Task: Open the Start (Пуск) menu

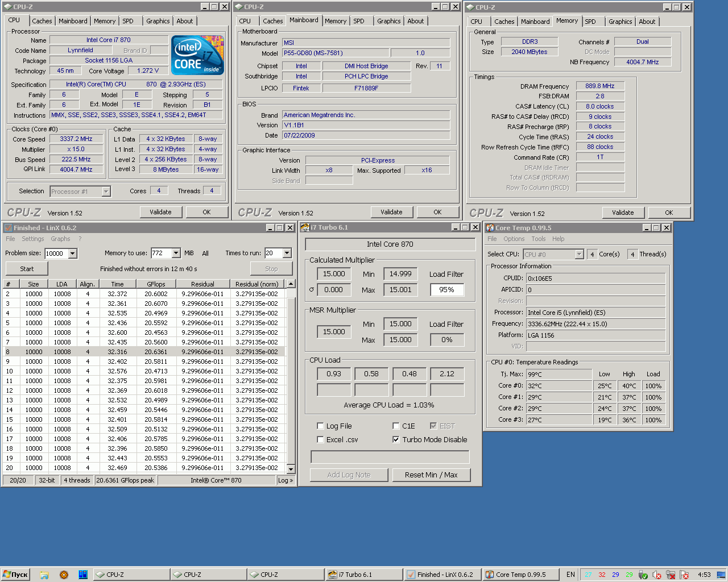Action: tap(15, 575)
